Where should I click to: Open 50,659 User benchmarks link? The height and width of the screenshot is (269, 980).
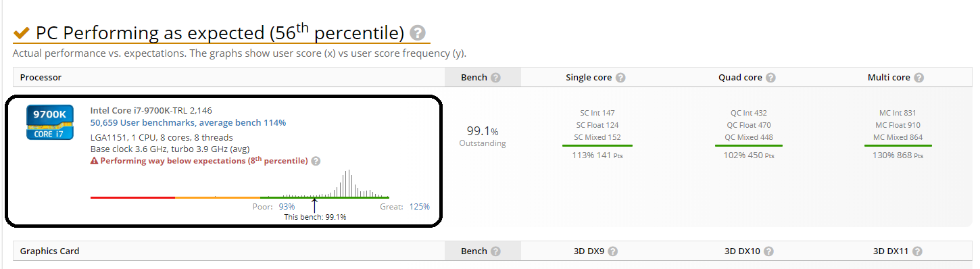click(x=188, y=123)
